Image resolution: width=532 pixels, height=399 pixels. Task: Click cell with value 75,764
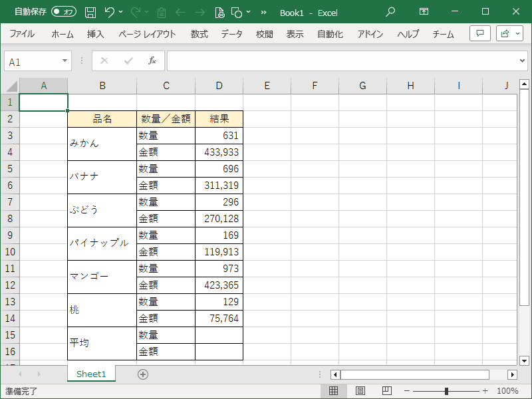point(219,319)
